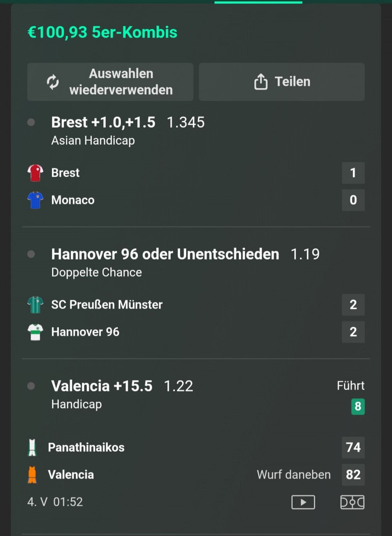Click the Valencia orange kit icon
The height and width of the screenshot is (536, 392).
32,475
